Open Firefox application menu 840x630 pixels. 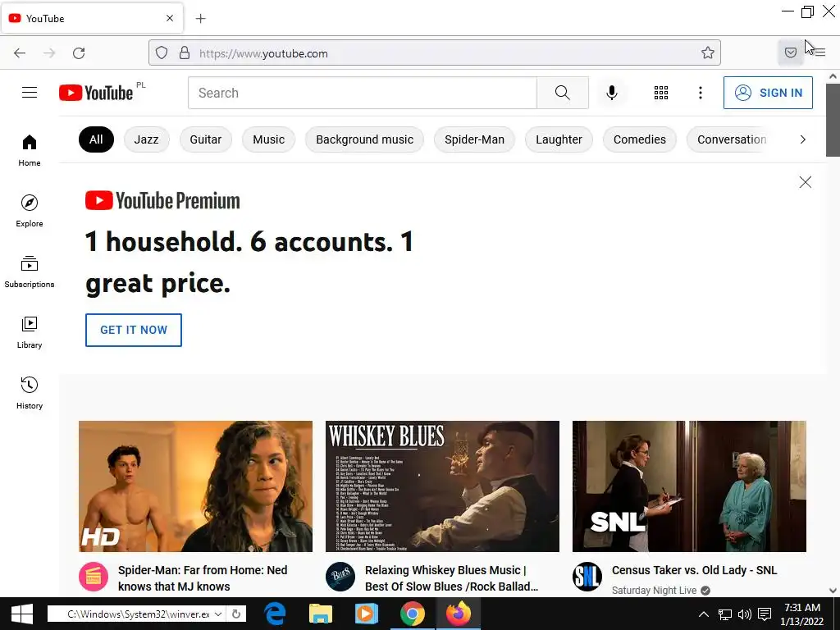820,52
